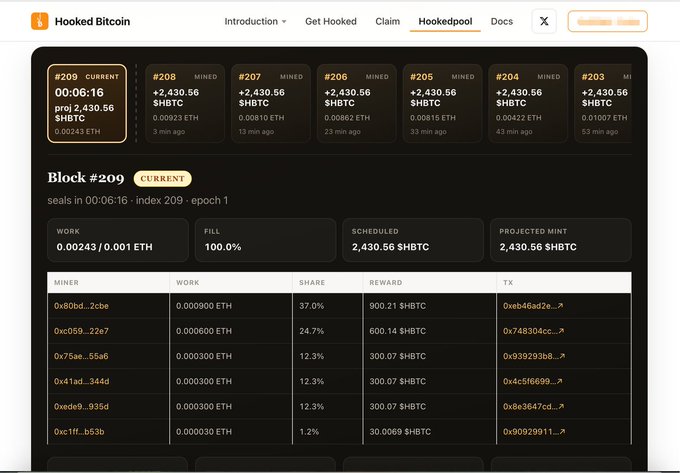Image resolution: width=680 pixels, height=473 pixels.
Task: Open miner address 0x41ad...344d
Action: (82, 381)
